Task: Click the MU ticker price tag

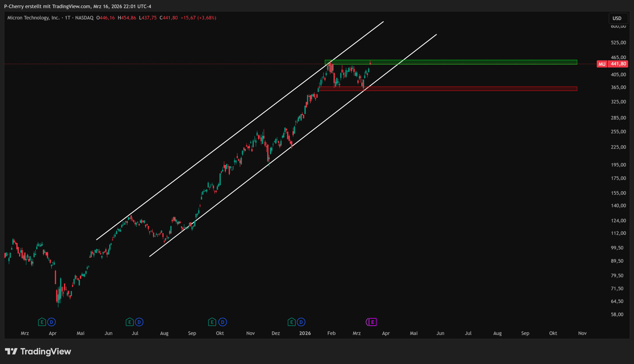Action: tap(602, 64)
